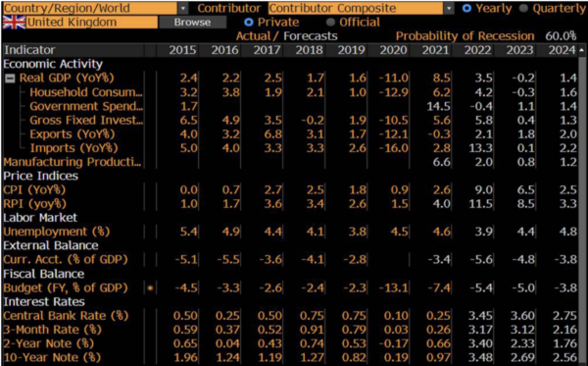
Task: Click the Browse button
Action: (192, 23)
